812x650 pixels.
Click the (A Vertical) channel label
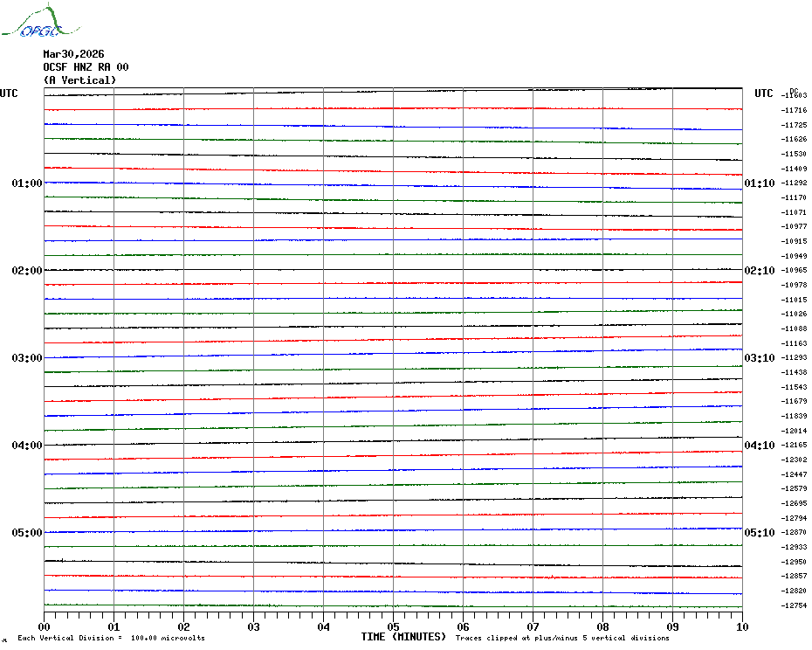click(x=79, y=80)
